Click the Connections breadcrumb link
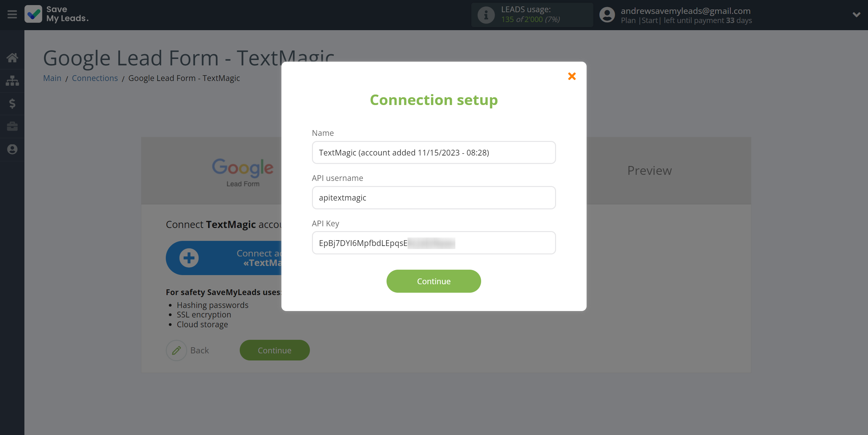The width and height of the screenshot is (868, 435). pos(95,78)
